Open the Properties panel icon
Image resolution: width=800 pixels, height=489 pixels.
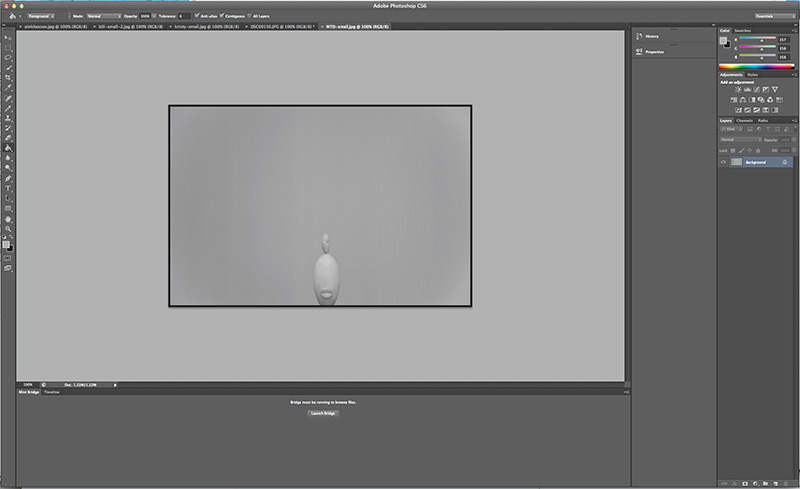click(639, 49)
